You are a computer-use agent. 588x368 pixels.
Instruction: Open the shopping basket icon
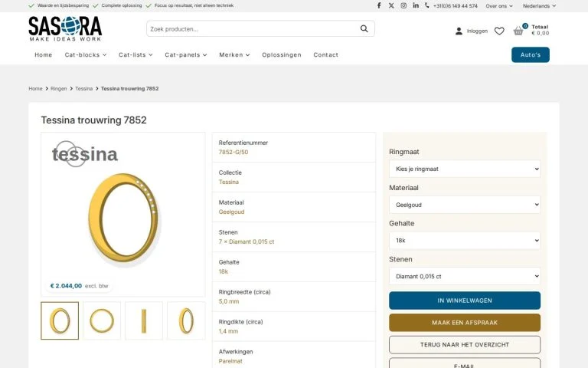[x=518, y=31]
